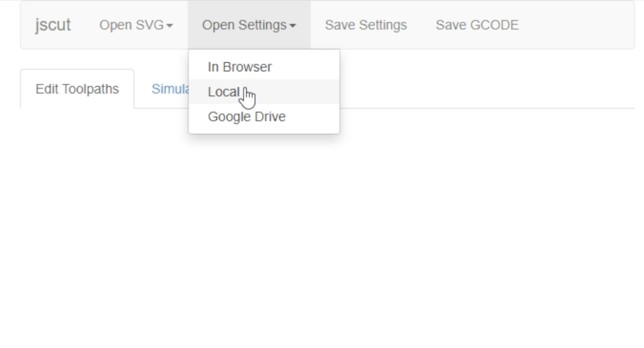644x348 pixels.
Task: Toggle the Open Settings menu closed
Action: coord(249,25)
